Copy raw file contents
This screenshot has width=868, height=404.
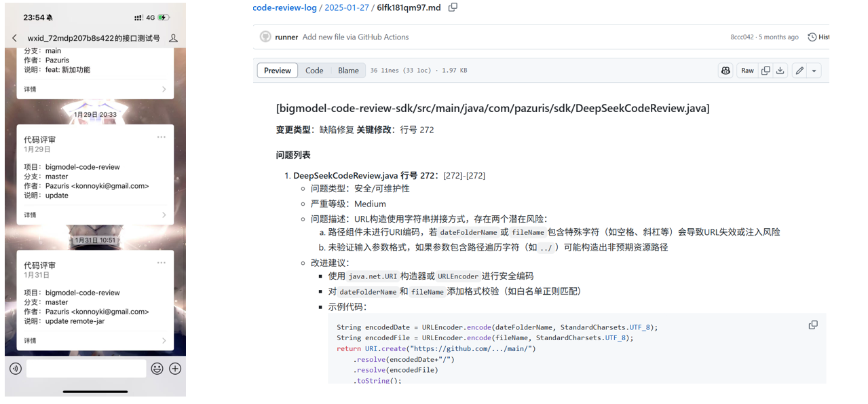click(x=766, y=71)
